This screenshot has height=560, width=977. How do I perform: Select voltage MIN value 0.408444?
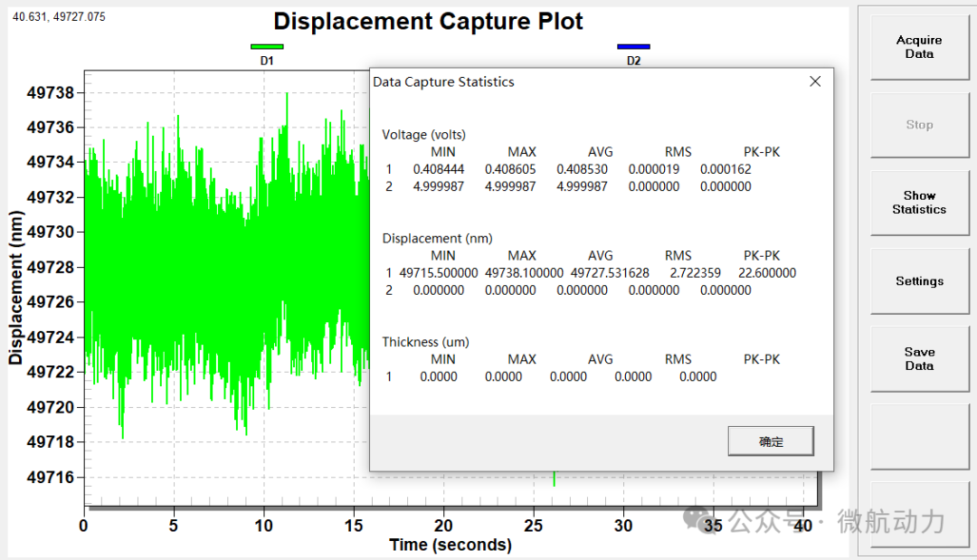(x=439, y=169)
